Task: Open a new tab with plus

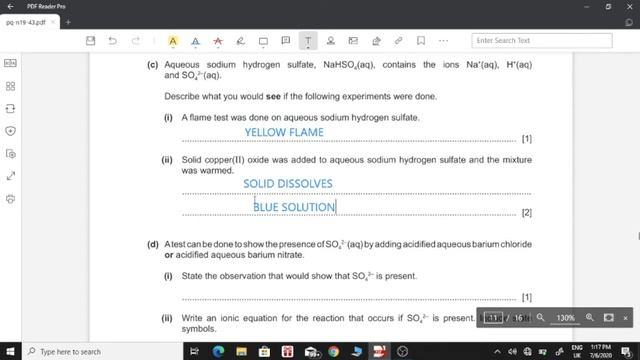Action: pos(68,22)
